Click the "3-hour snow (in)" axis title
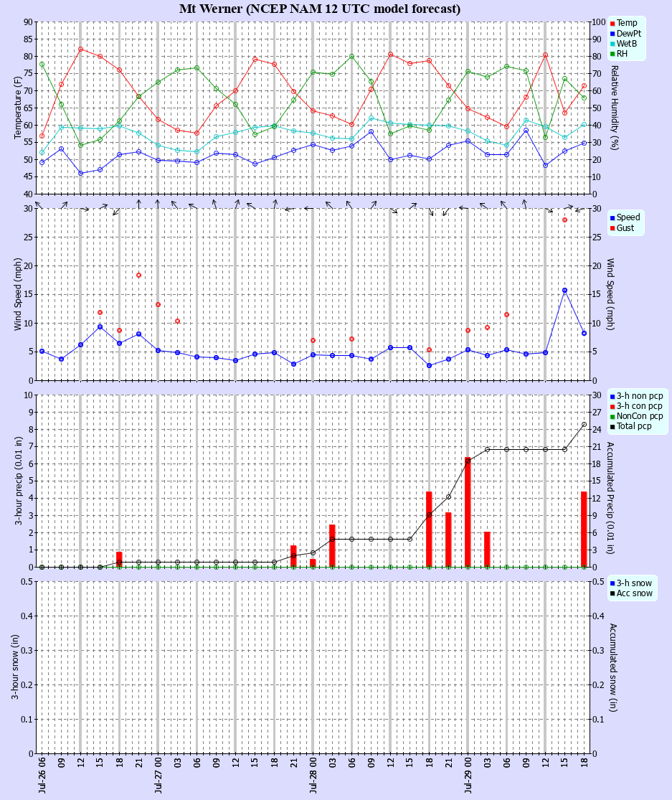The height and width of the screenshot is (800, 672). [15, 667]
